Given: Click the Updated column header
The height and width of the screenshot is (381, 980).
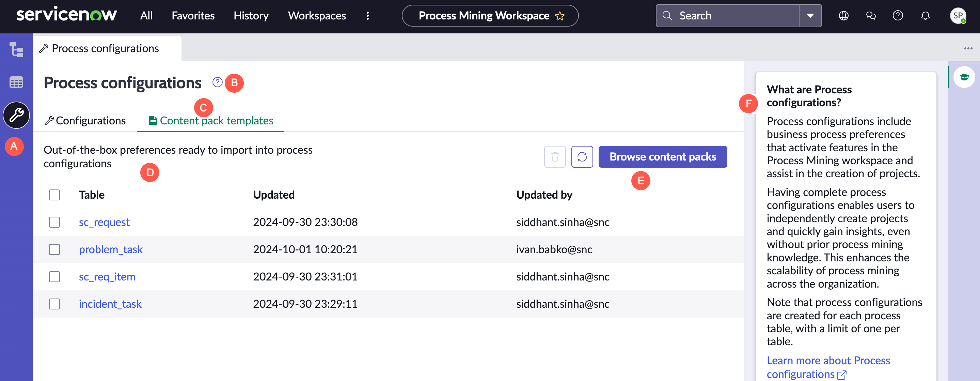Looking at the screenshot, I should [x=274, y=195].
